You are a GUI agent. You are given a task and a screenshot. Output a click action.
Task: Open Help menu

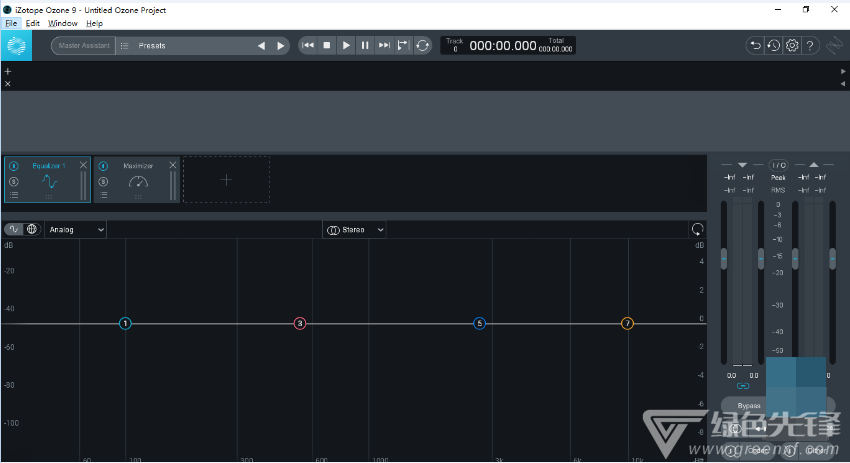pyautogui.click(x=94, y=23)
